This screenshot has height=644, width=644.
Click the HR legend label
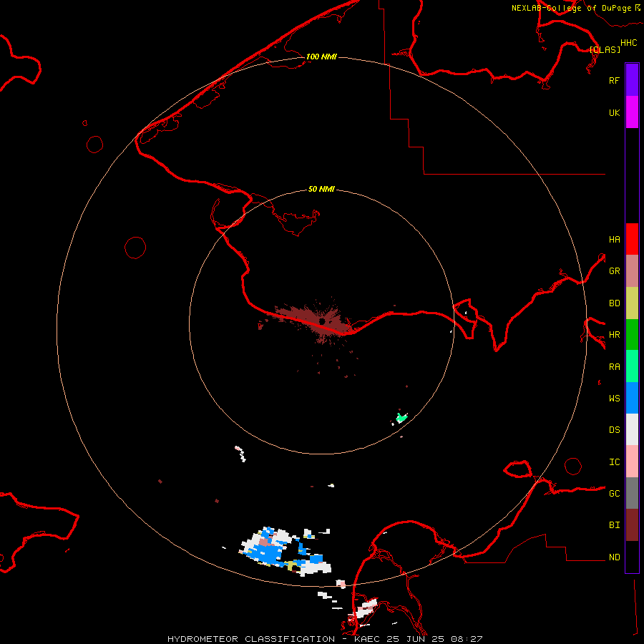(x=614, y=335)
